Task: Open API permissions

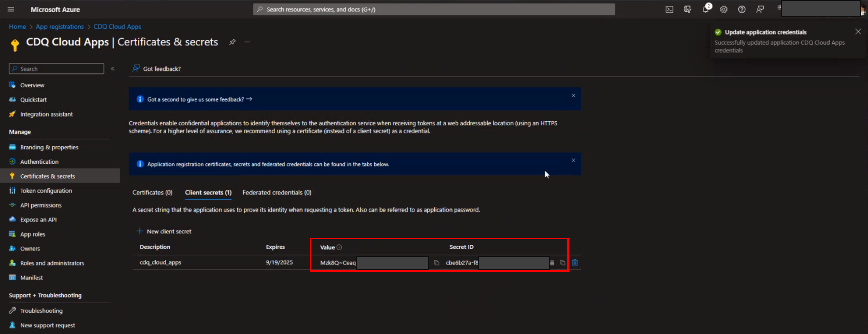Action: coord(41,205)
